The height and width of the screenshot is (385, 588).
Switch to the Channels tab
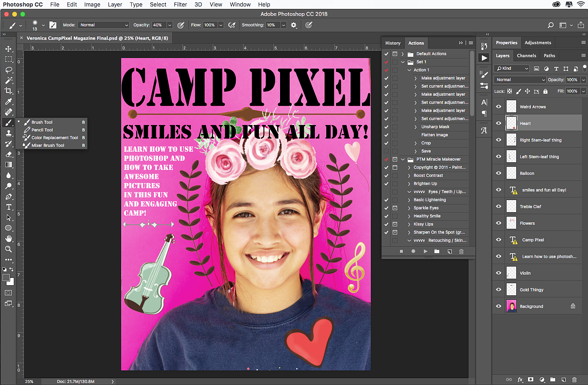click(x=526, y=56)
